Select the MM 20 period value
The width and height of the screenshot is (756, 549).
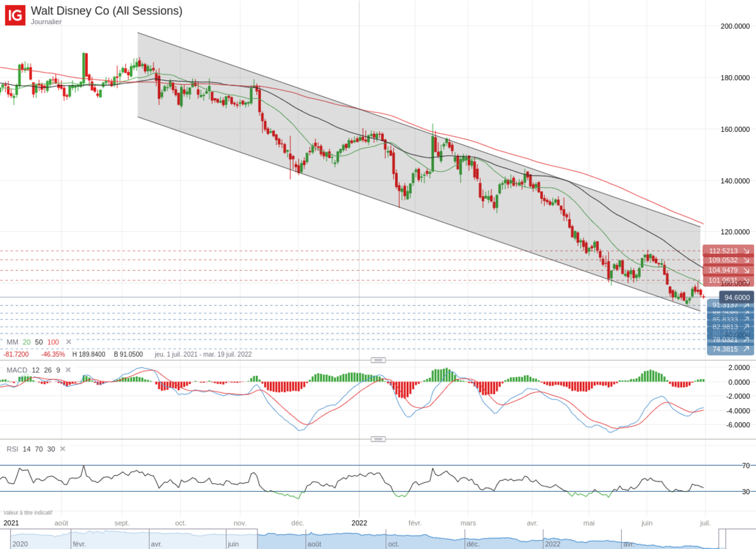coord(27,342)
